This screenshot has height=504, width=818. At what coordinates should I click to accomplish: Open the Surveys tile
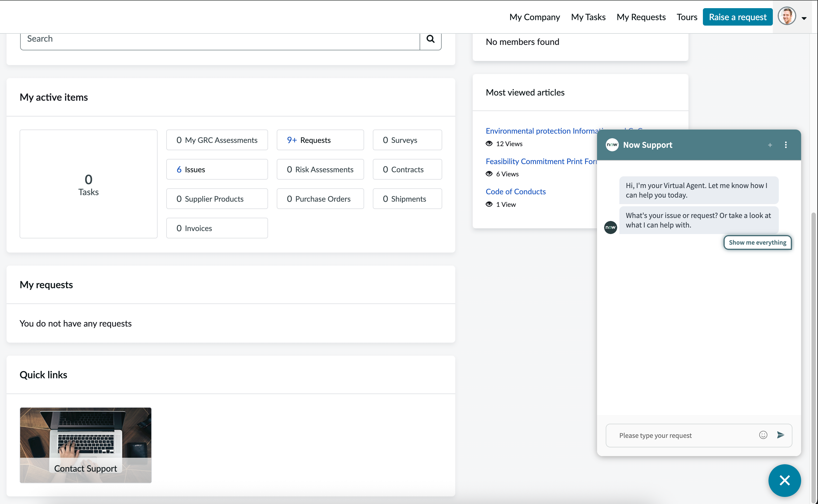407,140
